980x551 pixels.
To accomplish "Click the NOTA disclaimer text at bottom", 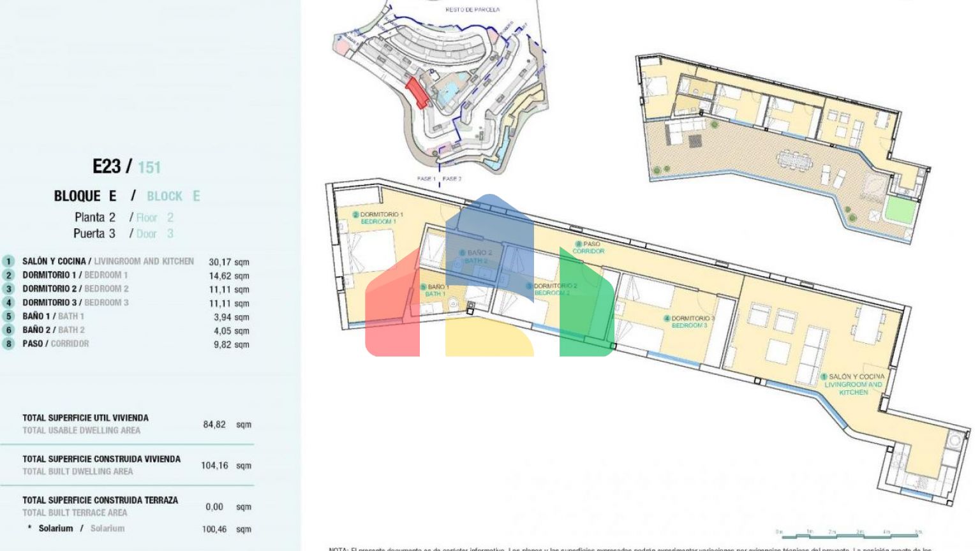I will pos(630,548).
